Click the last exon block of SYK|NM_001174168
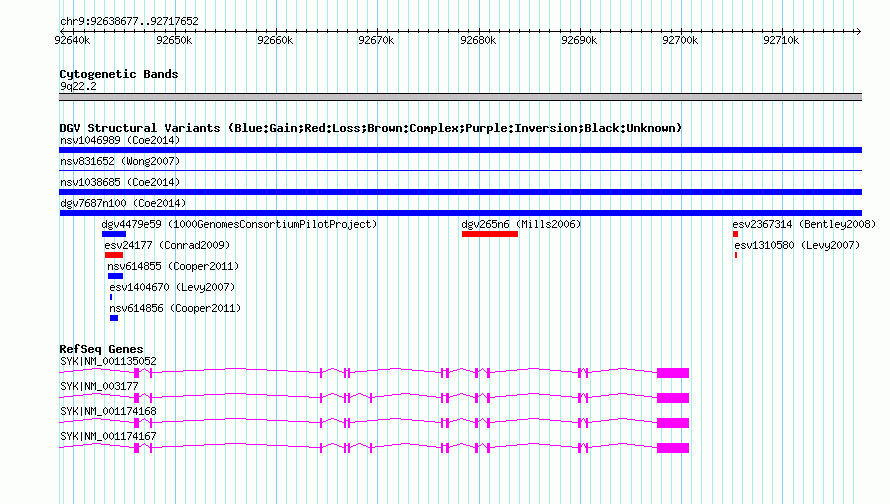The height and width of the screenshot is (504, 890). click(x=673, y=423)
